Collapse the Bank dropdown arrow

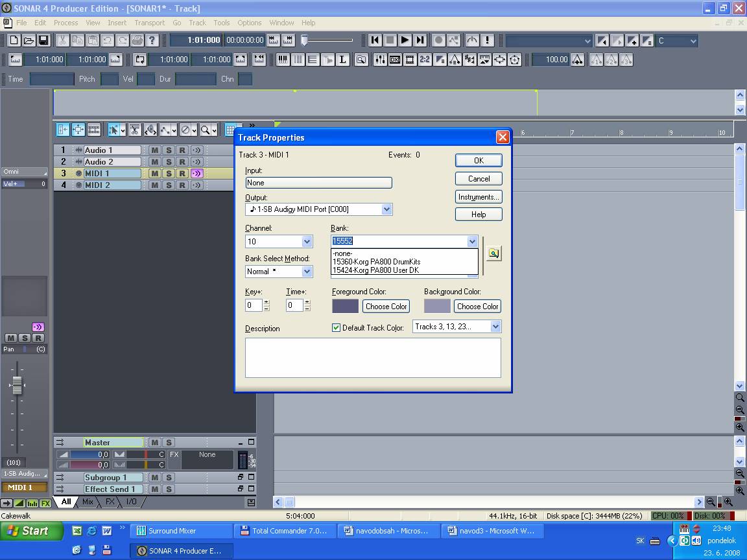click(x=471, y=241)
